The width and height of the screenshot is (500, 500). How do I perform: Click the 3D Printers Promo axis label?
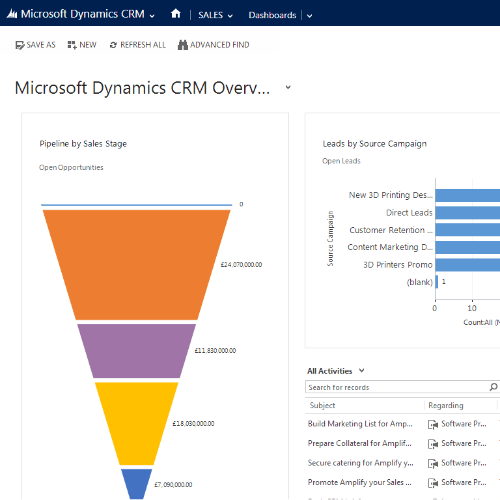[398, 265]
